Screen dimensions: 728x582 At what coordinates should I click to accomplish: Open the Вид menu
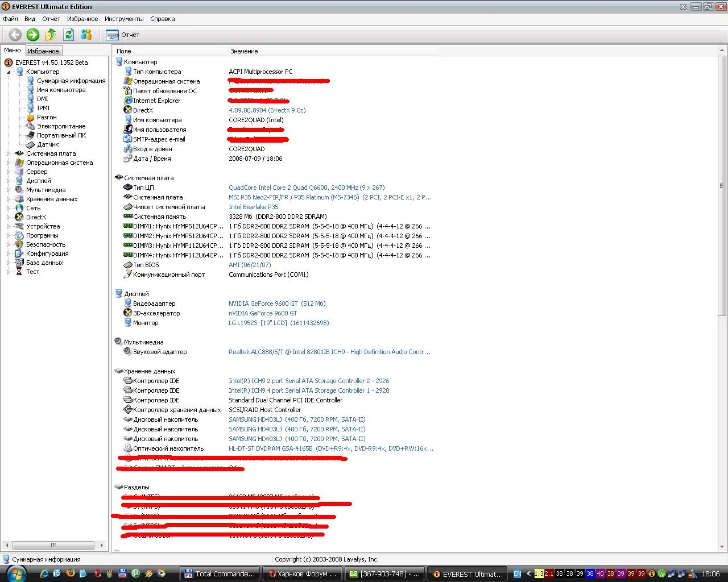pyautogui.click(x=30, y=19)
